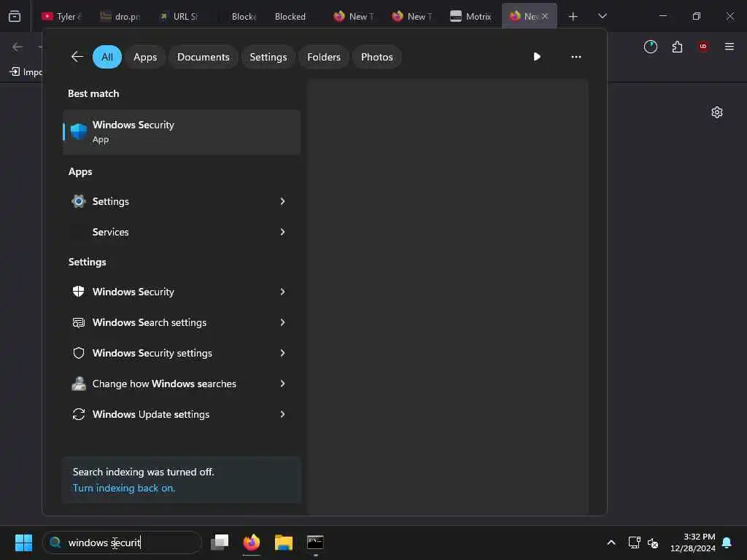Image resolution: width=747 pixels, height=560 pixels.
Task: Expand the Windows Update settings chevron
Action: coord(282,414)
